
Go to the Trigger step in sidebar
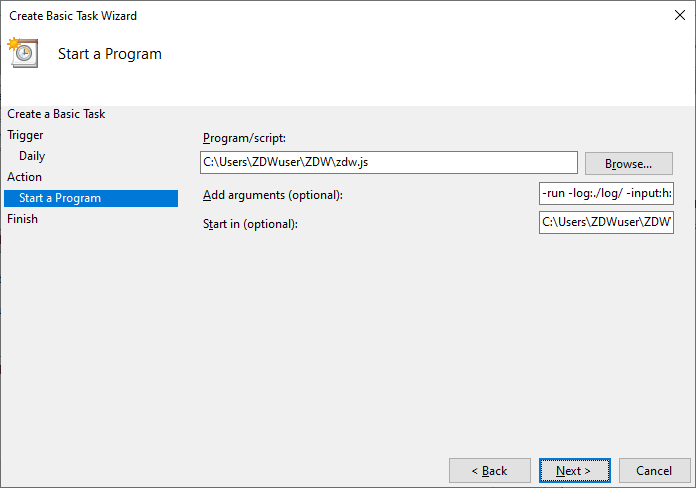coord(25,135)
